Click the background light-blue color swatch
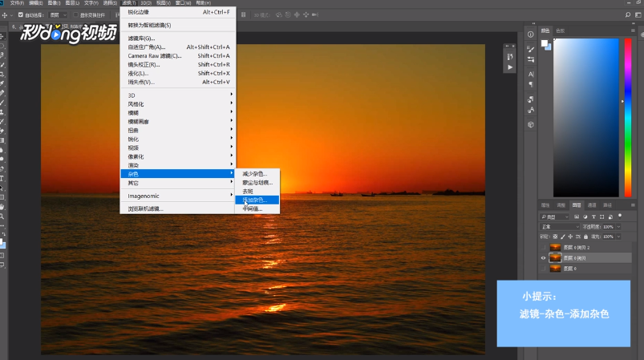The image size is (644, 360). [549, 47]
